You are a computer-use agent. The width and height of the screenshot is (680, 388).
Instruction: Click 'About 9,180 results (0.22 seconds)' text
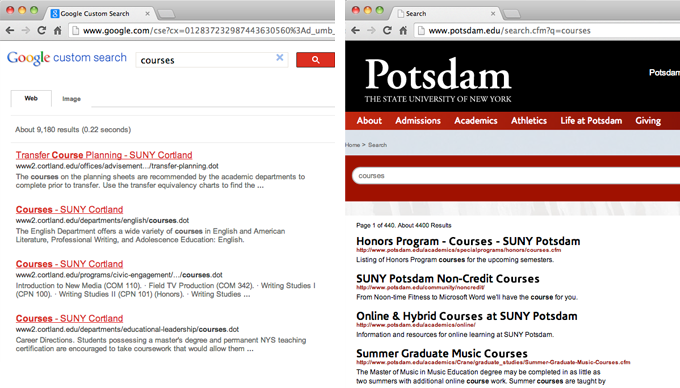(x=73, y=130)
